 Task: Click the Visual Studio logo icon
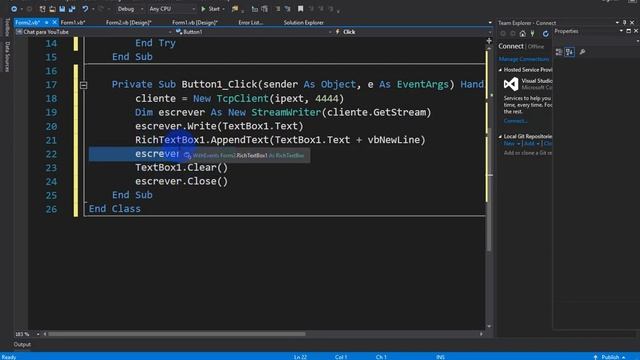(x=511, y=84)
